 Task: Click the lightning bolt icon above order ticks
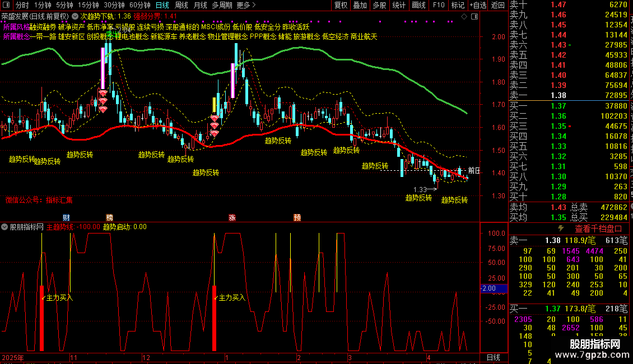pos(561,228)
